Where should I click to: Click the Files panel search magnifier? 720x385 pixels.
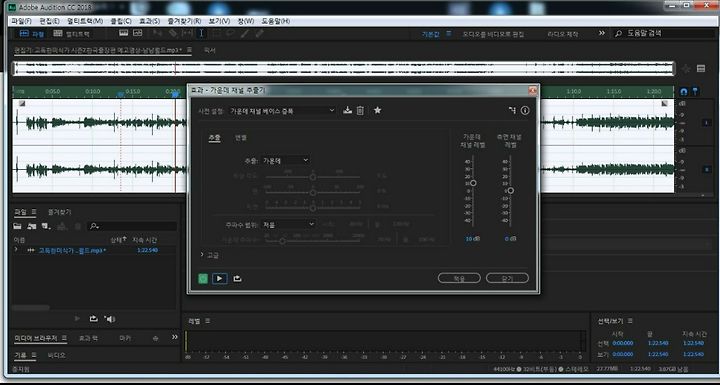pos(94,226)
